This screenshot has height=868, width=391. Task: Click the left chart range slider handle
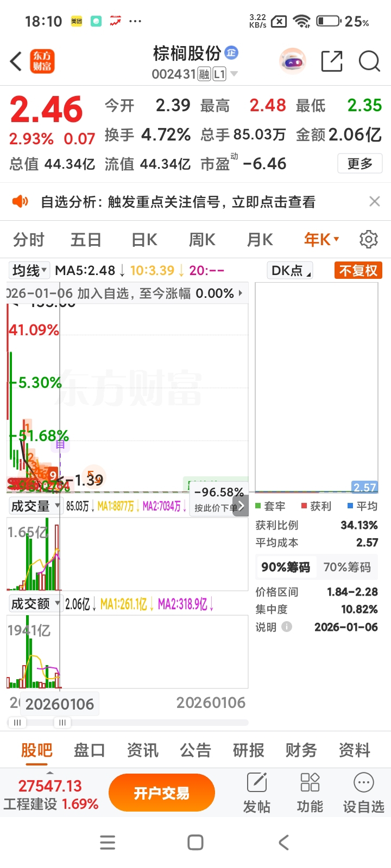(x=17, y=723)
